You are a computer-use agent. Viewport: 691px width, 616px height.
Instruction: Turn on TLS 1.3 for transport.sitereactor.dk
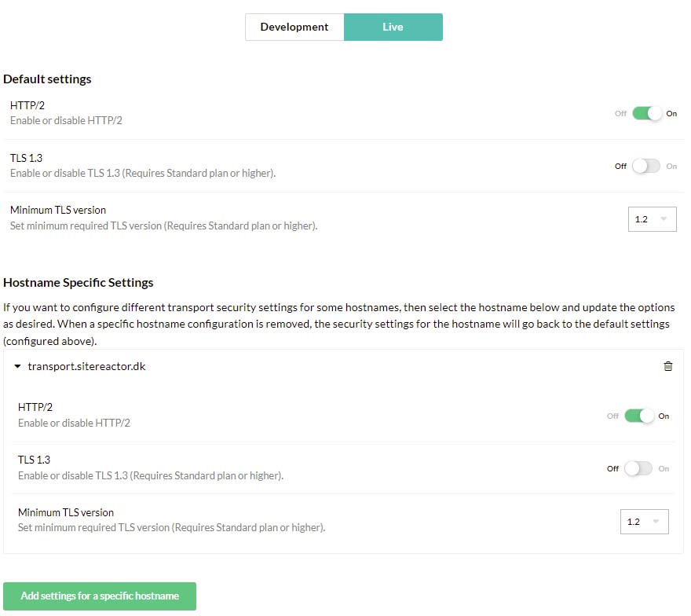(638, 468)
